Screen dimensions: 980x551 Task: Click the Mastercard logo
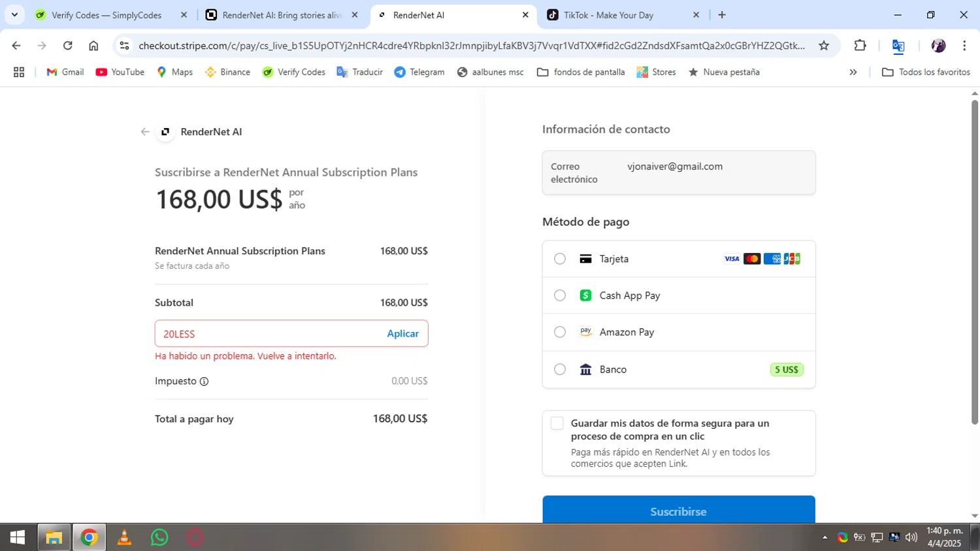(752, 259)
